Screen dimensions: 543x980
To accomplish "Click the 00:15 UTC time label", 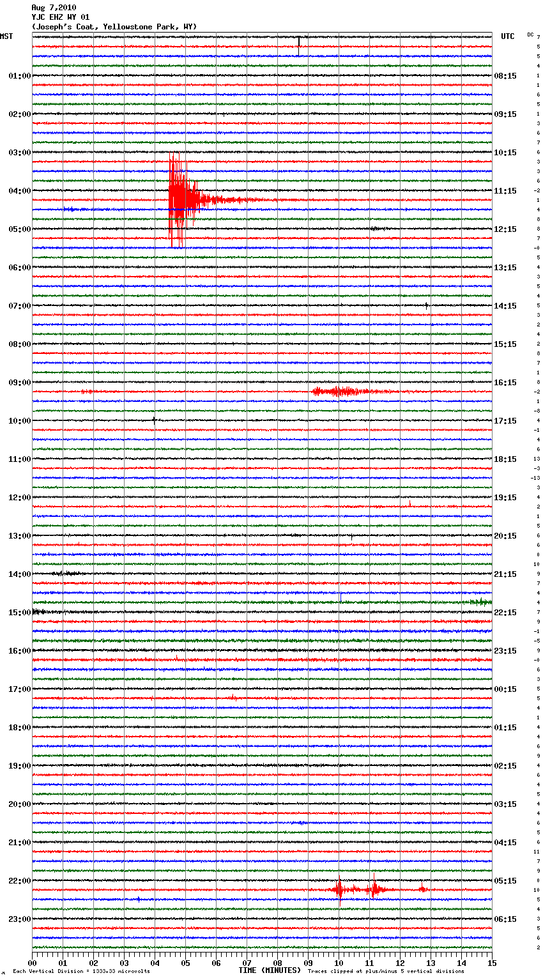I will 505,689.
